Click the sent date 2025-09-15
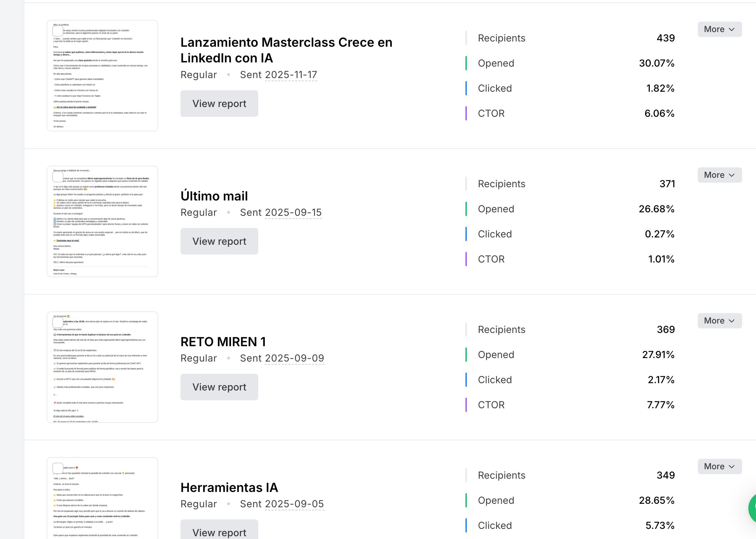The image size is (756, 539). tap(293, 213)
